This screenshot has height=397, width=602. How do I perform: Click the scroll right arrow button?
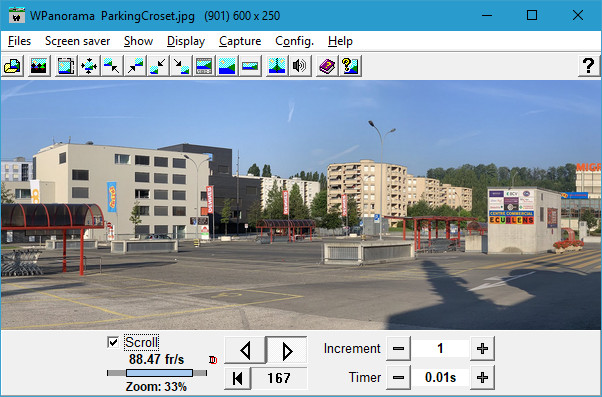click(287, 350)
